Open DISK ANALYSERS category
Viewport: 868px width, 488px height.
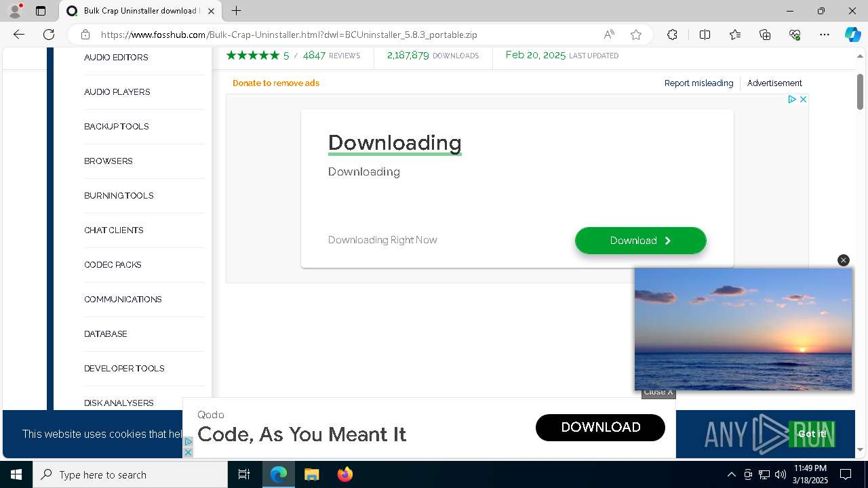119,403
